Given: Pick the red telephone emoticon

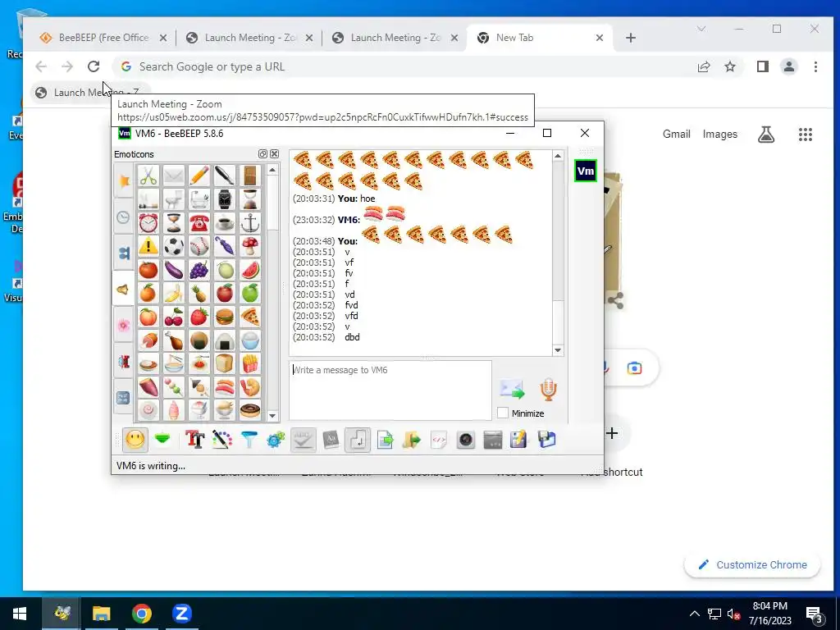Looking at the screenshot, I should click(199, 222).
